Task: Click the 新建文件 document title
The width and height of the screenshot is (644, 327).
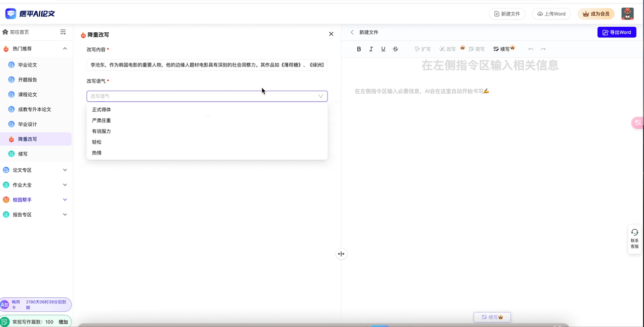Action: click(369, 32)
